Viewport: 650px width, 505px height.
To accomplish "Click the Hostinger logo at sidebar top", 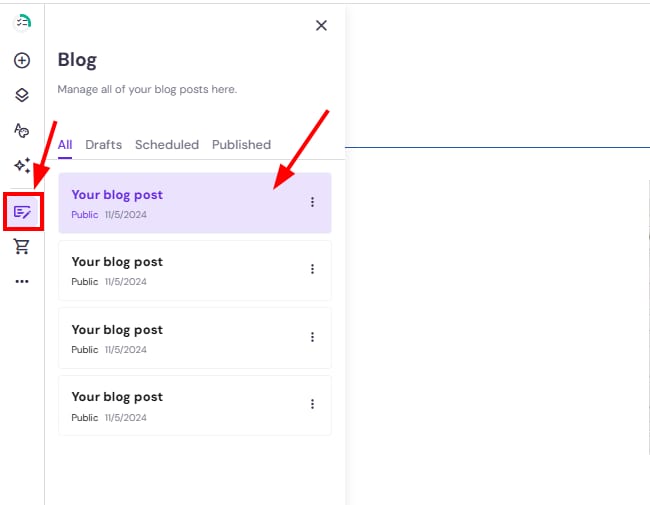I will [22, 22].
